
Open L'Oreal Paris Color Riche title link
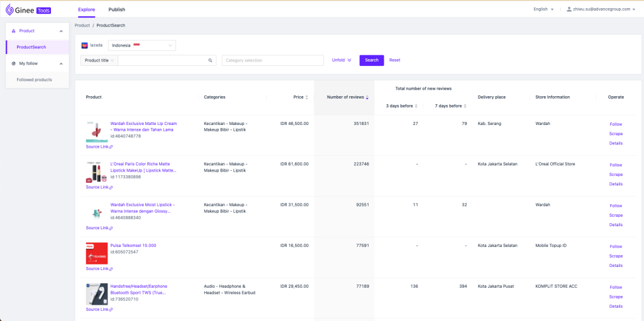point(144,167)
